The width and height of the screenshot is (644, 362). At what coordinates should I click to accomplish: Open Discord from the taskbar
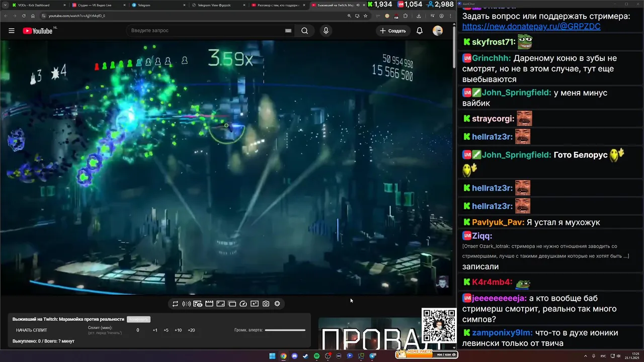294,356
